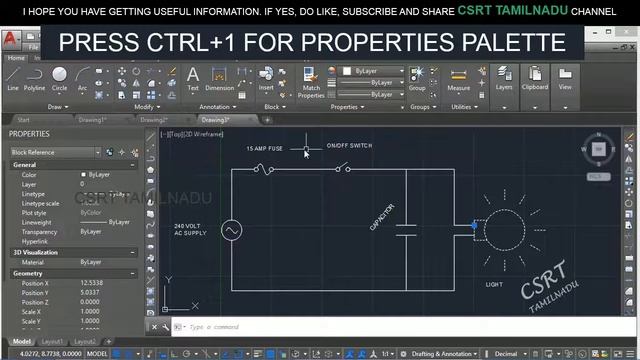Select the Line tool
The height and width of the screenshot is (360, 640).
(x=13, y=79)
